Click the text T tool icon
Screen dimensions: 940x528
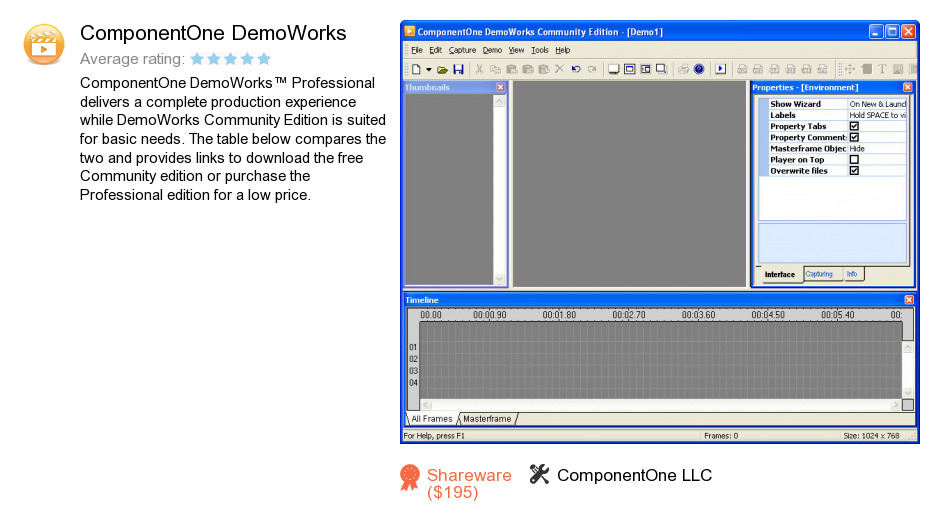(882, 70)
